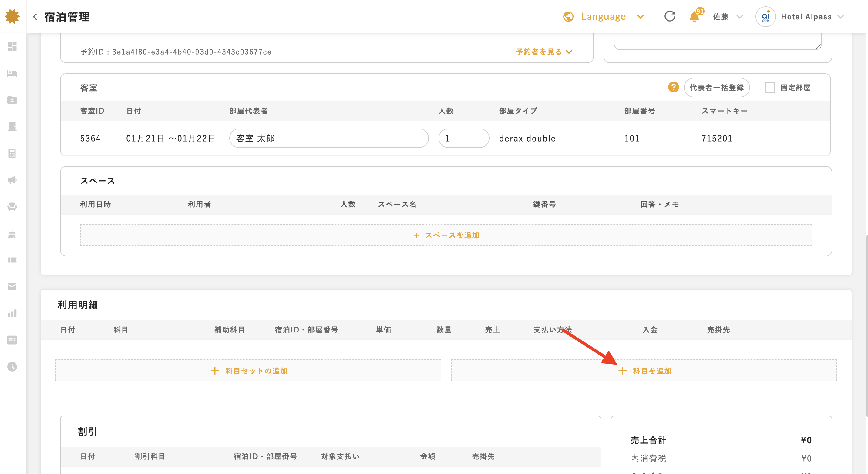Open the mail envelope sidebar icon
The width and height of the screenshot is (868, 474).
pyautogui.click(x=12, y=286)
